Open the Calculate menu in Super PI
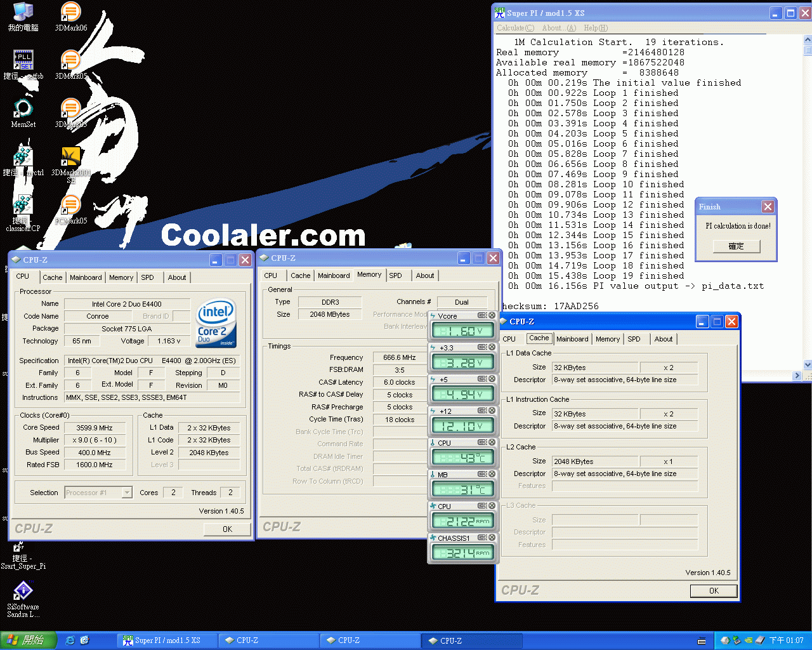 click(x=515, y=28)
